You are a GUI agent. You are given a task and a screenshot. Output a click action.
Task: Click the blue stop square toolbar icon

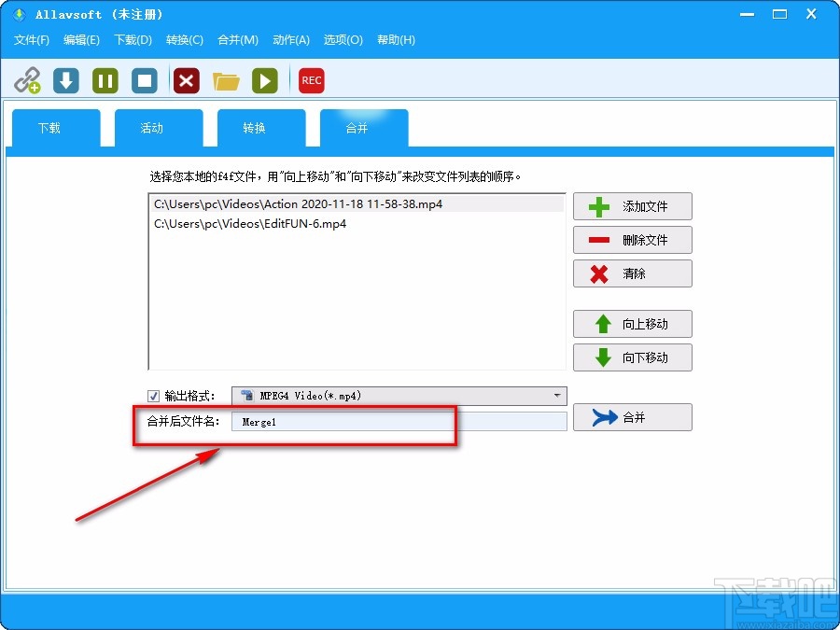click(145, 80)
